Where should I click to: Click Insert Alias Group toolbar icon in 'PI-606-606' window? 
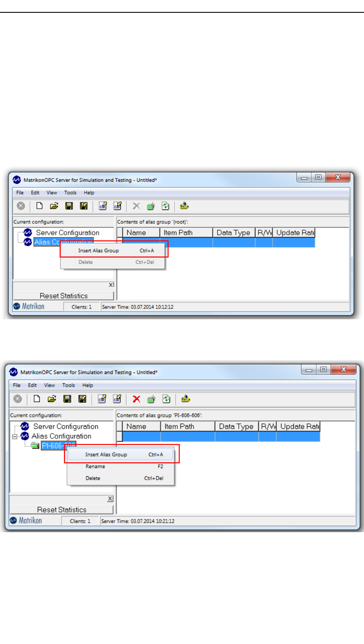[x=151, y=399]
